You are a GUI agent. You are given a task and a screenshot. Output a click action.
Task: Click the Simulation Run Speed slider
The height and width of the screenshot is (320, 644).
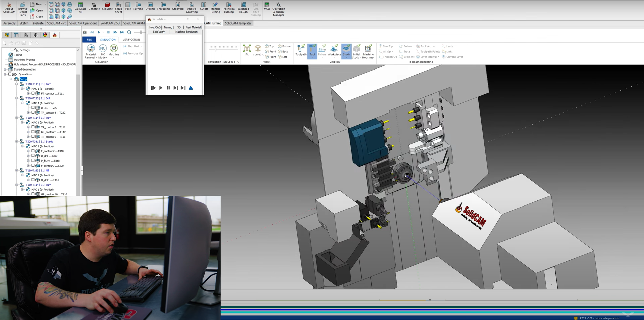216,49
